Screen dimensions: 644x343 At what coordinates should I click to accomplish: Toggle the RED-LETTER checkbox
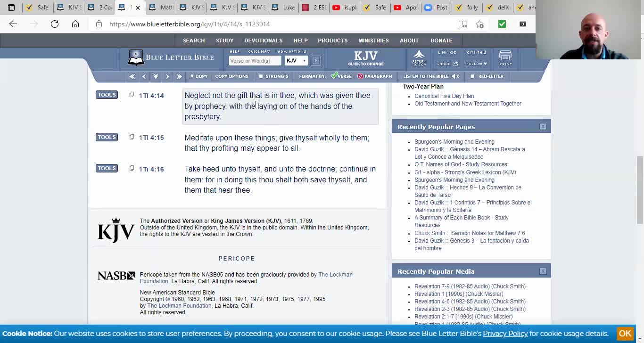pyautogui.click(x=472, y=76)
